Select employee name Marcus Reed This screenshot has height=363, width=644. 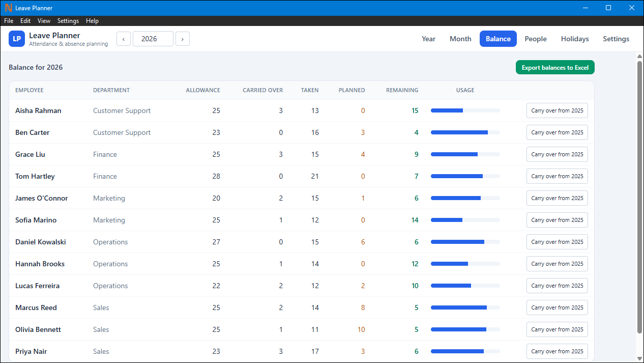click(x=36, y=308)
